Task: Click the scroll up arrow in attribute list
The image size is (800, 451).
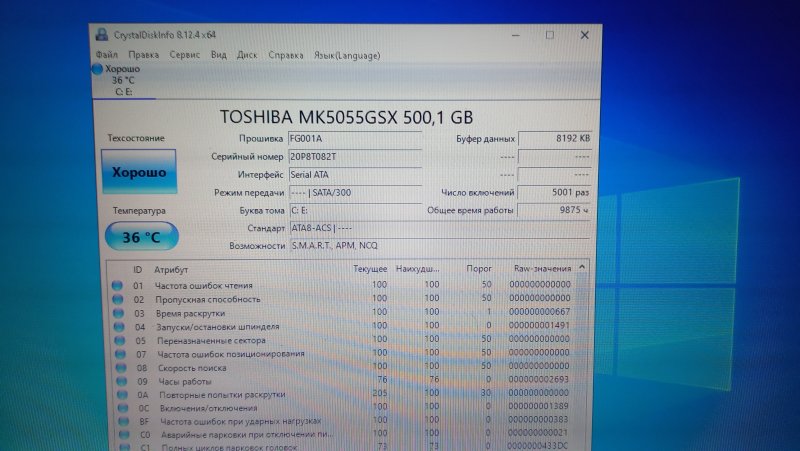Action: (x=583, y=267)
